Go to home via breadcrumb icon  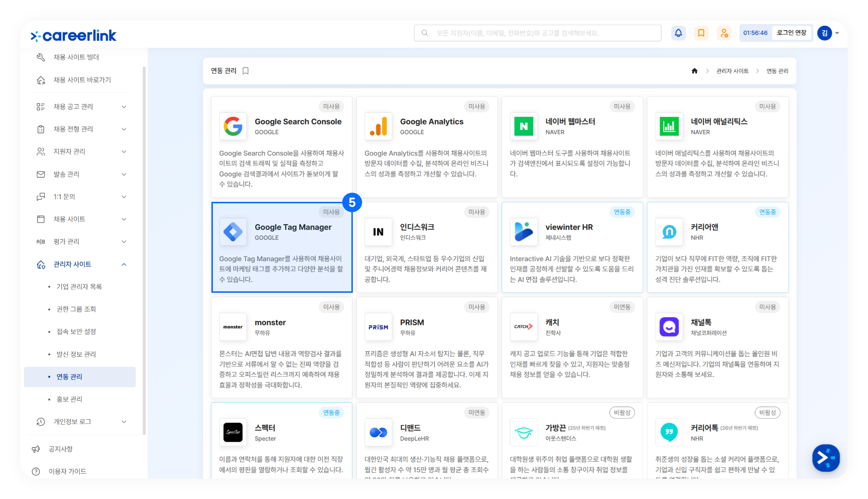click(x=694, y=71)
